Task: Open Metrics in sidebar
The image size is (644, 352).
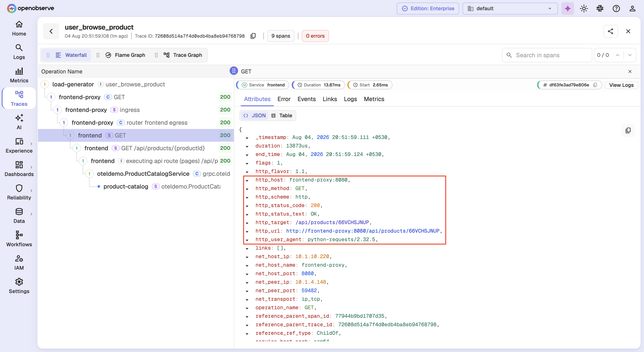Action: [x=19, y=76]
